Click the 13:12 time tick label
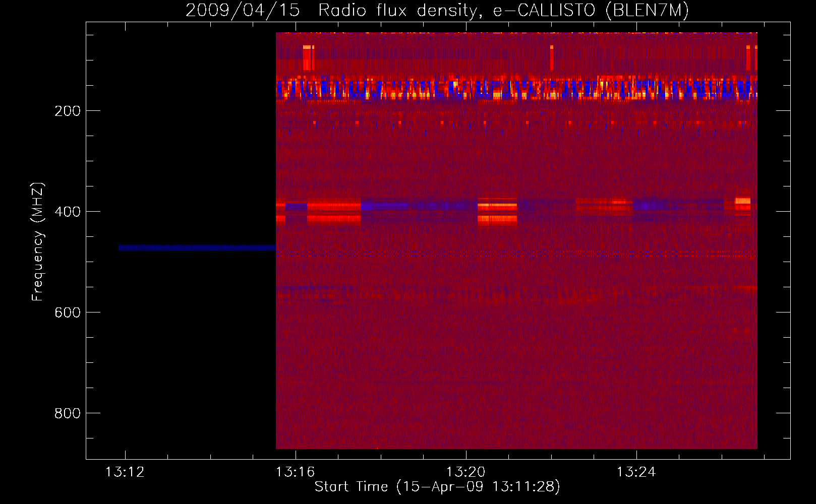This screenshot has height=504, width=816. tap(125, 472)
